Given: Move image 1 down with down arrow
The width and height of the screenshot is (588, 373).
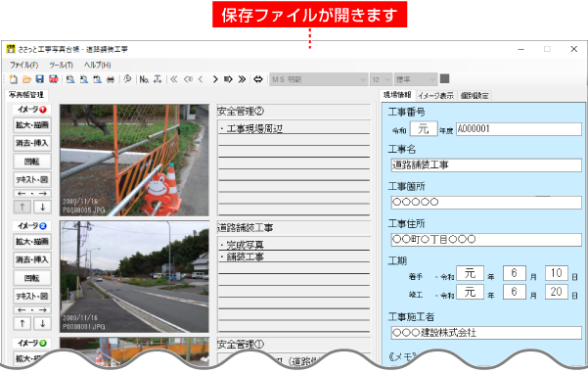Looking at the screenshot, I should coord(42,207).
